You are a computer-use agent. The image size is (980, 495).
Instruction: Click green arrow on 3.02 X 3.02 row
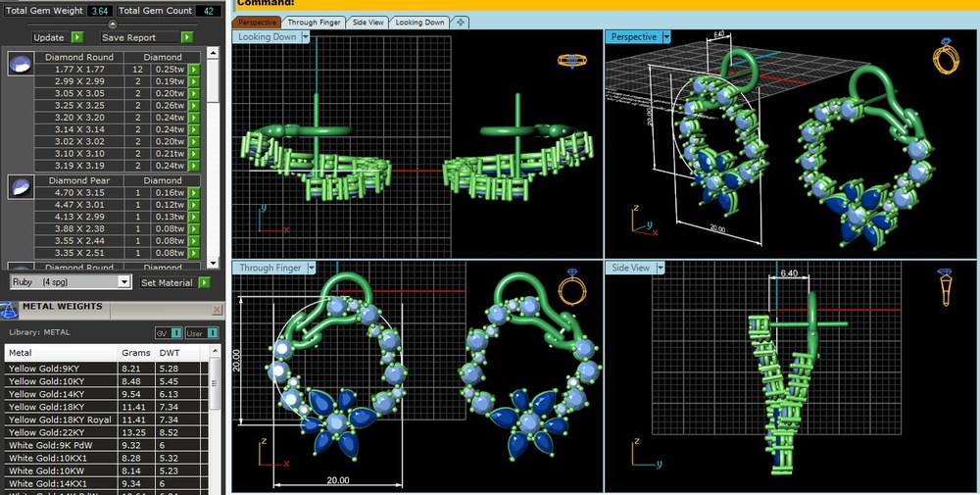tap(194, 142)
